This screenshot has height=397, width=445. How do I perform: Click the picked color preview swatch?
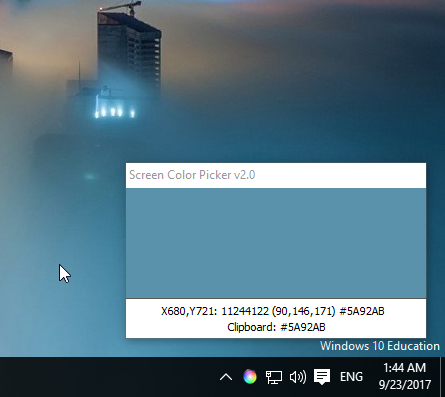coord(276,243)
